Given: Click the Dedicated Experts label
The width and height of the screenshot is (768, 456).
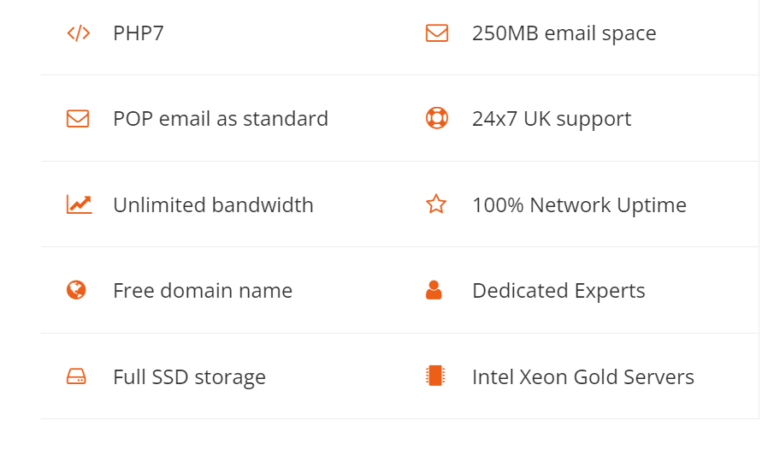Looking at the screenshot, I should (558, 291).
